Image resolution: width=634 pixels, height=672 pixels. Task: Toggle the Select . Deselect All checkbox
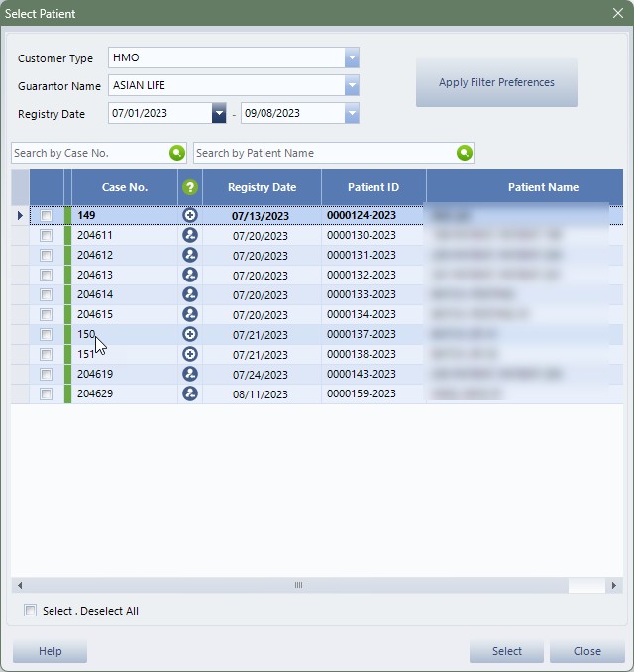(31, 611)
